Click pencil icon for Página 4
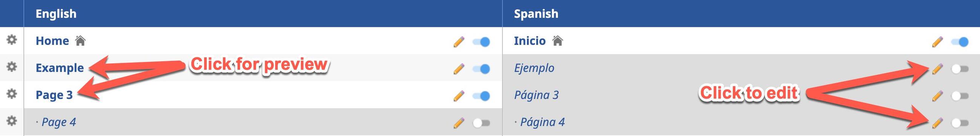 point(937,123)
